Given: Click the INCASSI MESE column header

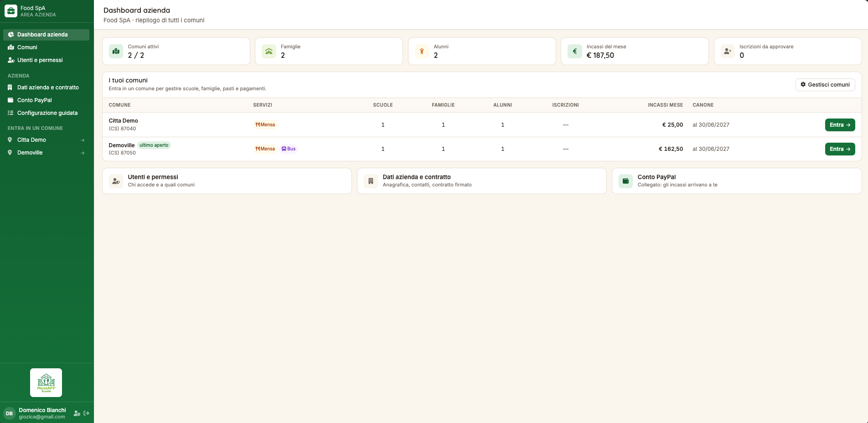Looking at the screenshot, I should (665, 105).
